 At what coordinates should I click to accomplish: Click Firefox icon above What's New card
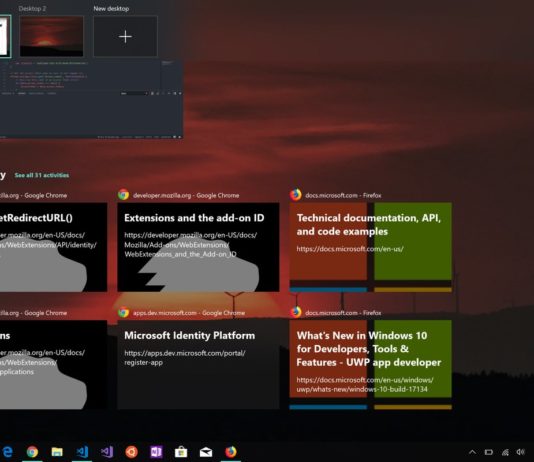[296, 312]
